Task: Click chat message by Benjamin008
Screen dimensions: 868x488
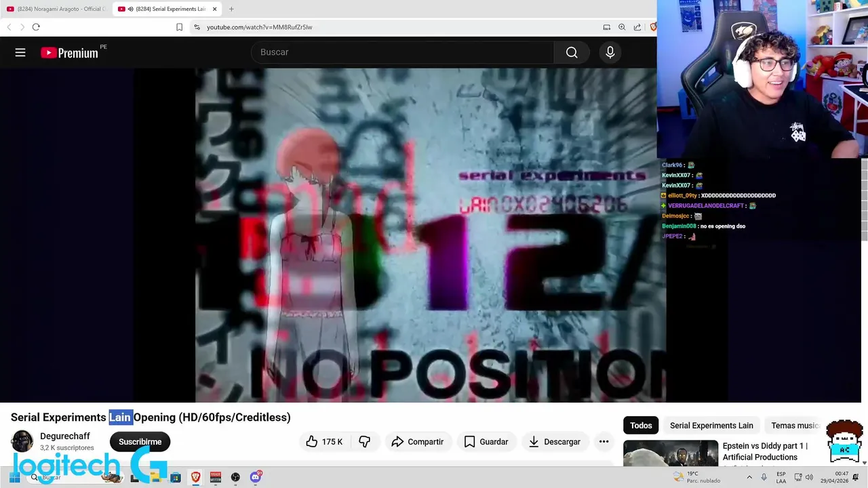Action: pos(703,226)
